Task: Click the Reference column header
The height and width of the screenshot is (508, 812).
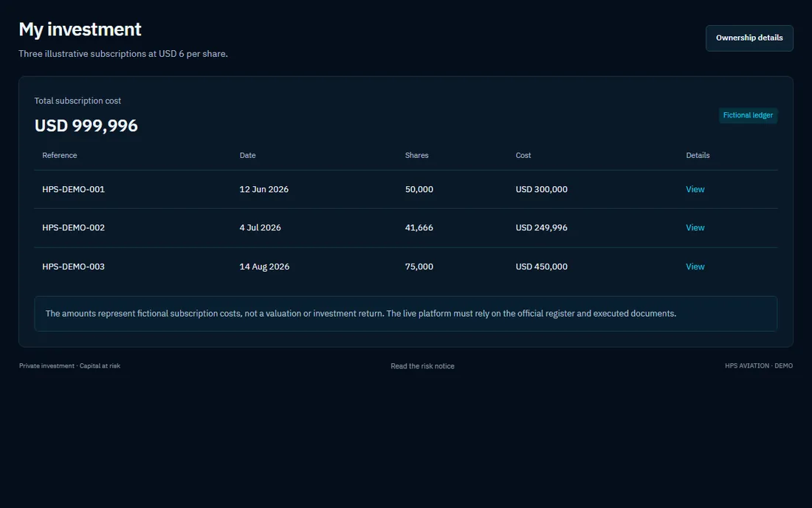Action: [60, 155]
